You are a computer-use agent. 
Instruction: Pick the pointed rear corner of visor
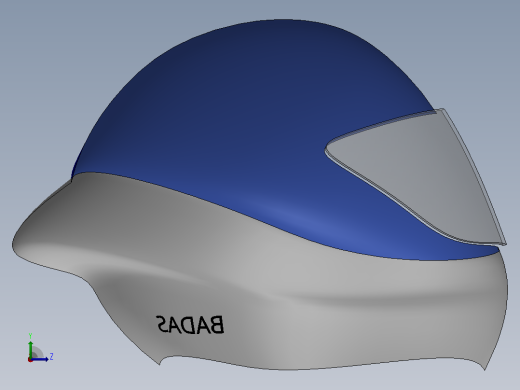click(x=328, y=150)
